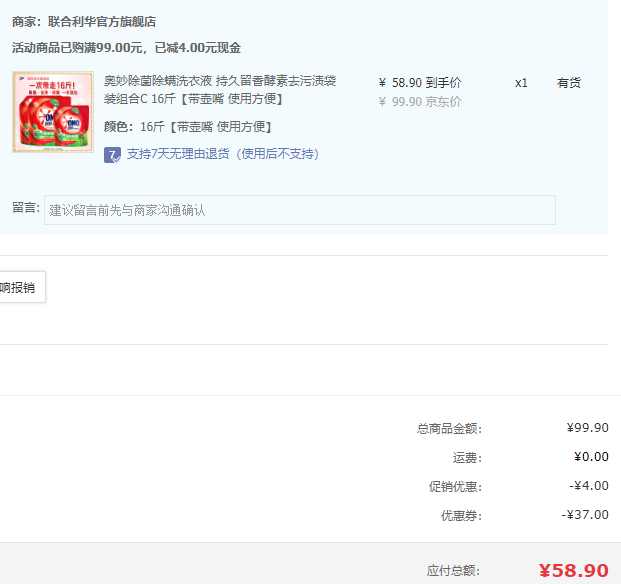Click the 颜色: 16斤 variant description
The image size is (621, 584).
188,127
